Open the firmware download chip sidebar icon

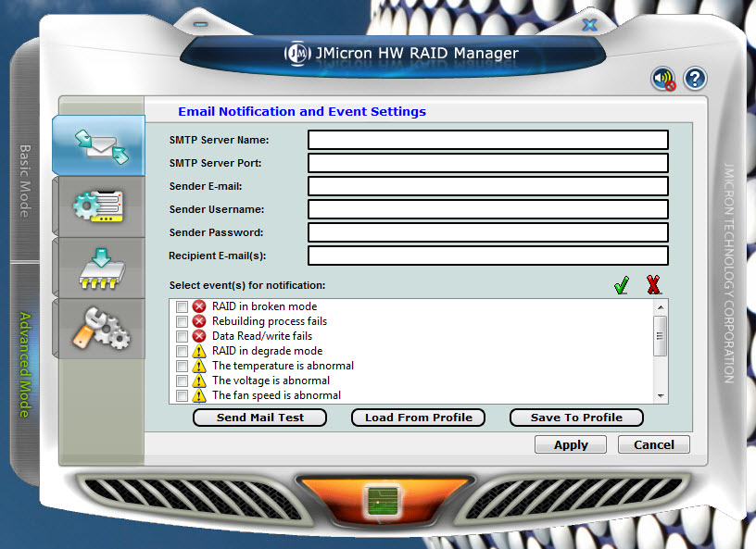tap(99, 268)
